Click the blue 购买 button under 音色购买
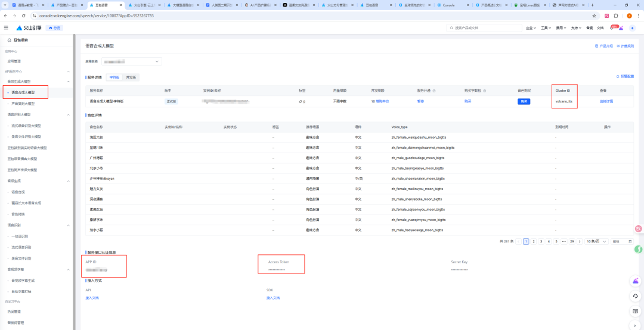This screenshot has height=330, width=644. click(x=524, y=101)
